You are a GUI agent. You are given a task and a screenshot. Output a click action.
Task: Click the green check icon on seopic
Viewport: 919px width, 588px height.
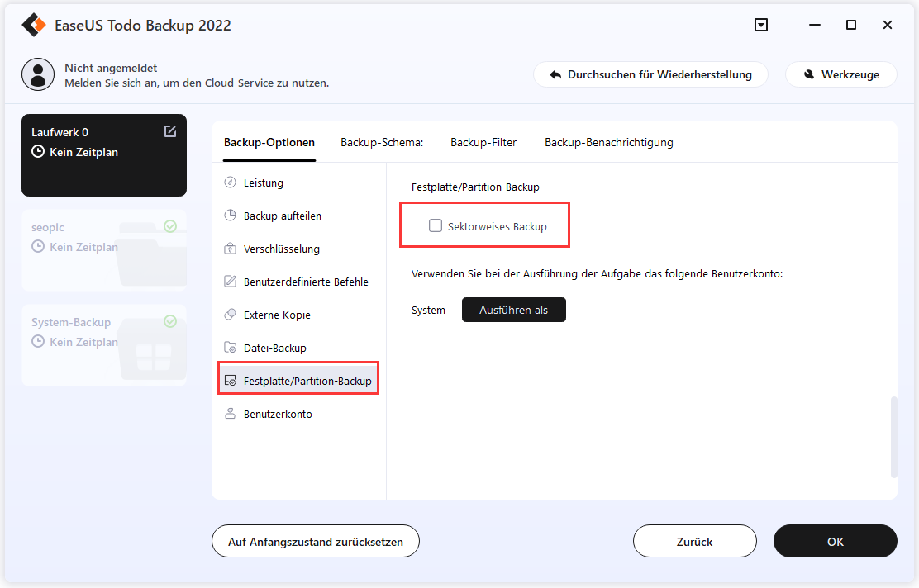coord(170,226)
